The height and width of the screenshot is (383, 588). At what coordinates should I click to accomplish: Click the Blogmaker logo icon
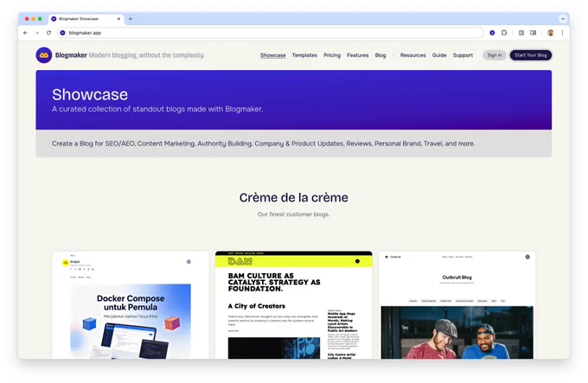(x=44, y=55)
